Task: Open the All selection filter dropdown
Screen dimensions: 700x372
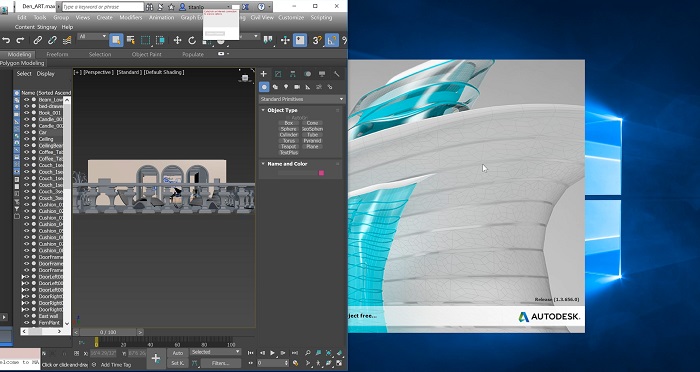Action: 92,37
